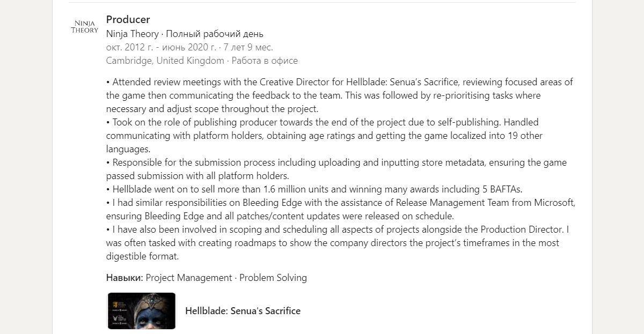Click the Cambridge, United Kingdom location
The width and height of the screenshot is (644, 334).
pos(165,61)
